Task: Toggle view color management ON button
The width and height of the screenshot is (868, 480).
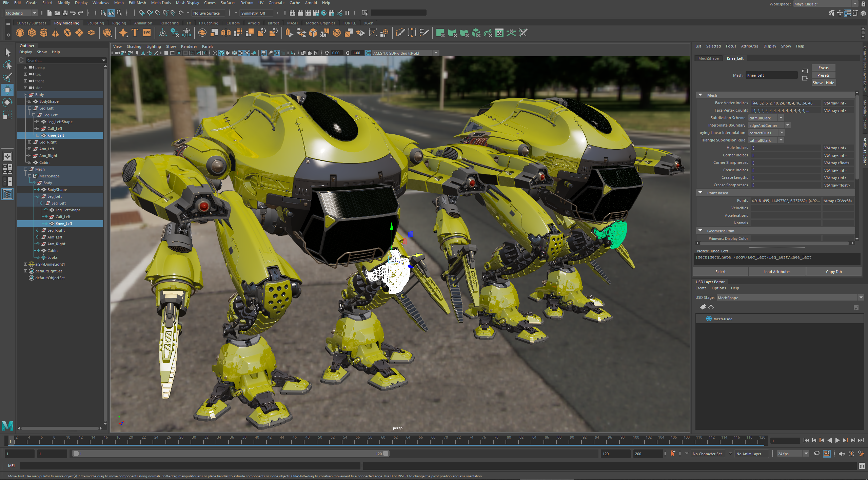Action: [368, 53]
